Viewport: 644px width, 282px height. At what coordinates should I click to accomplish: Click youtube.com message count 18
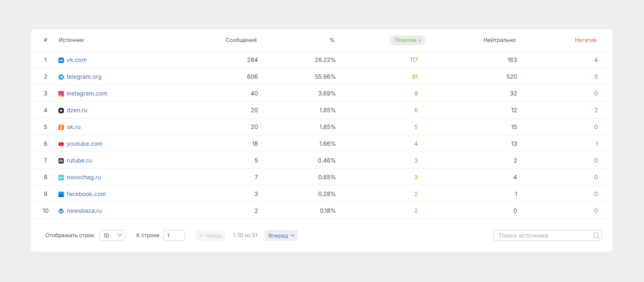(255, 144)
